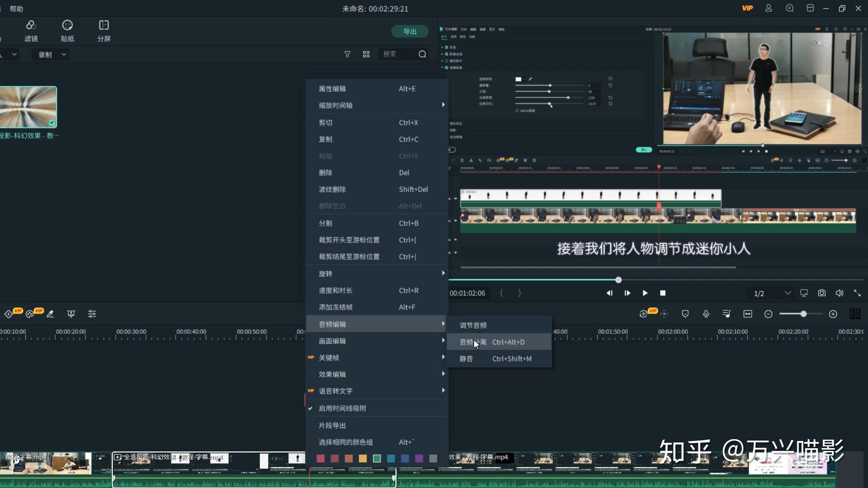Open the 分屏 split screen panel
This screenshot has width=868, height=488.
coord(104,31)
